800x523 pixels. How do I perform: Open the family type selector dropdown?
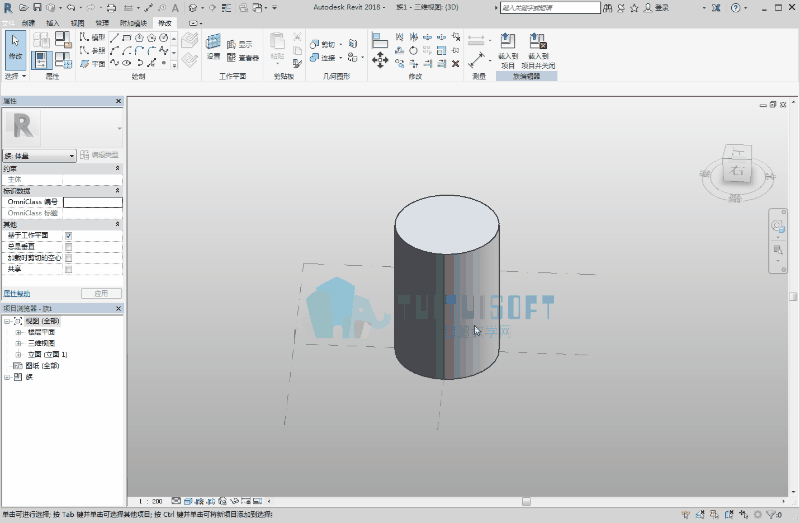(39, 156)
